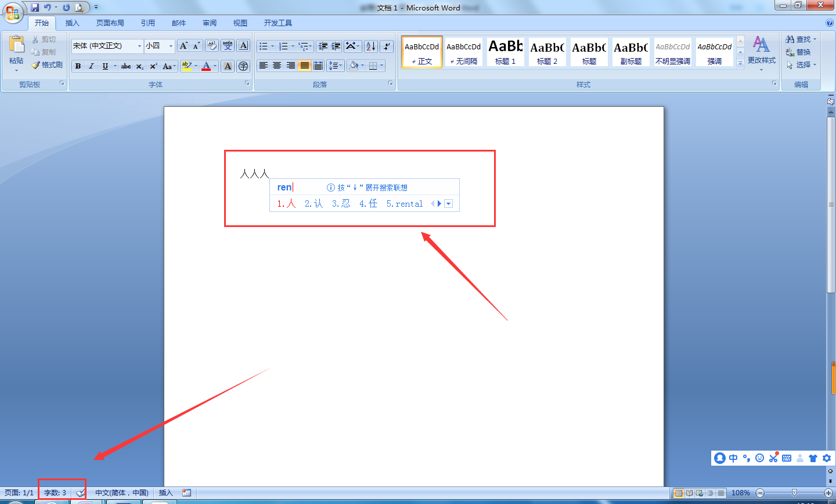Image resolution: width=836 pixels, height=504 pixels.
Task: Click the proofing check status icon
Action: [x=81, y=493]
